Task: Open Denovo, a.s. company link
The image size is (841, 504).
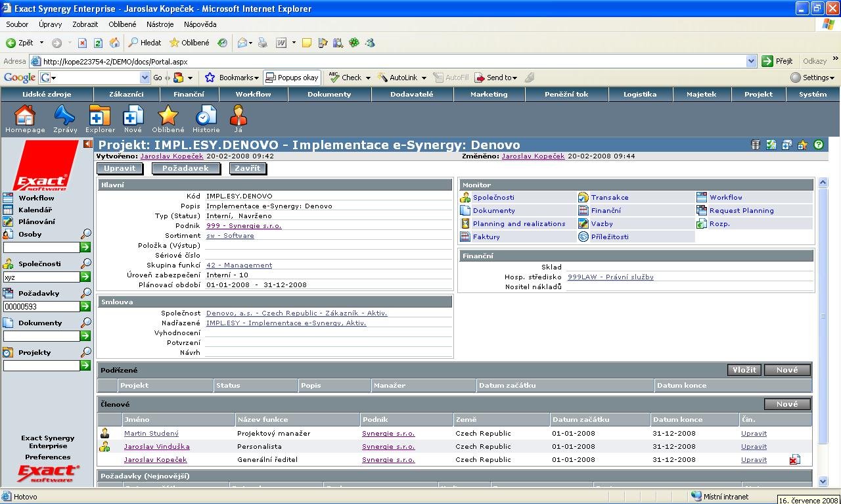Action: 296,313
